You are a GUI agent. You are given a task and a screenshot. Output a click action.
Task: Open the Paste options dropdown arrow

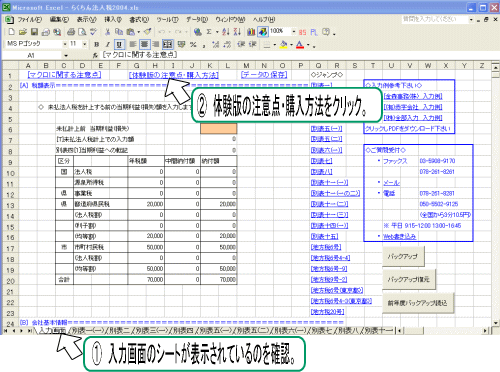click(x=138, y=32)
